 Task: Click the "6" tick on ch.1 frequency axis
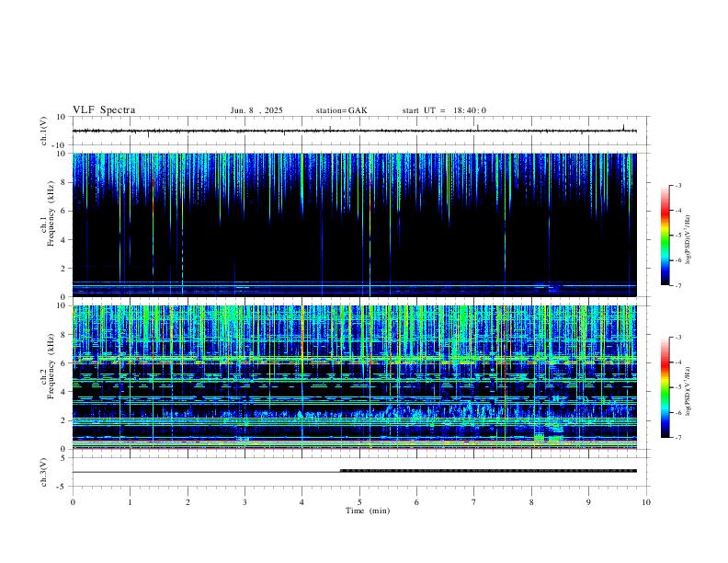click(63, 212)
